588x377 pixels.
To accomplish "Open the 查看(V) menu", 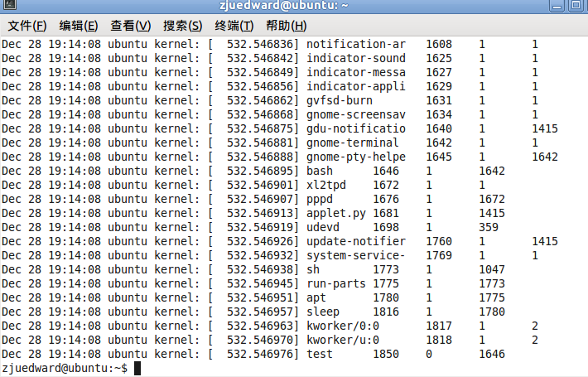I will 131,26.
